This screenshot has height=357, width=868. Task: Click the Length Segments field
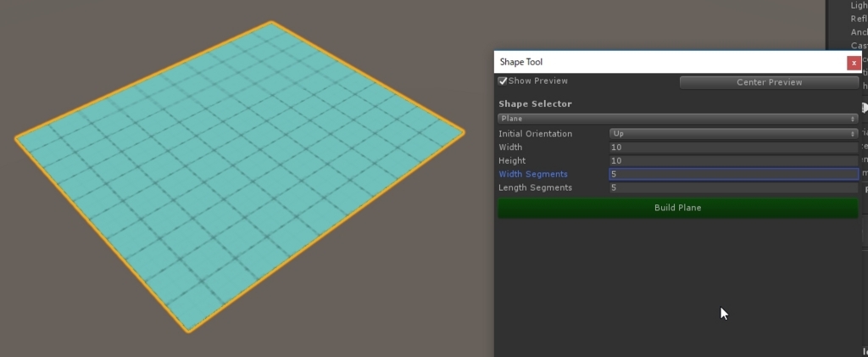coord(733,187)
